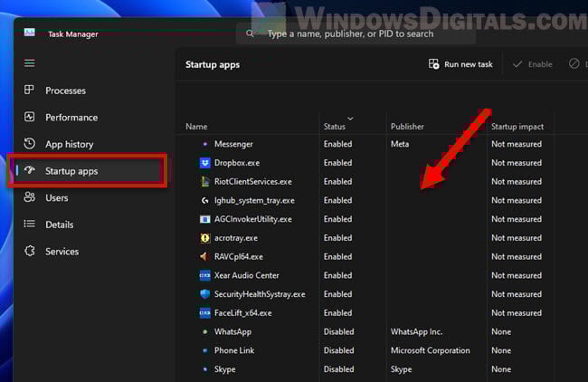Viewport: 588px width, 382px height.
Task: Select acrotray.exe entry name
Action: coord(236,238)
